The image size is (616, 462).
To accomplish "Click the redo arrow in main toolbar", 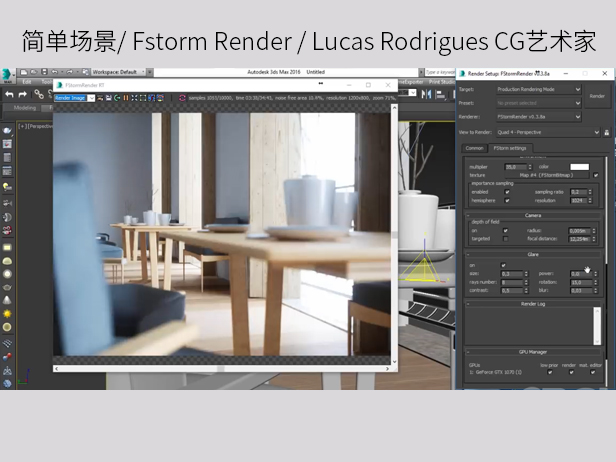I will coord(24,94).
